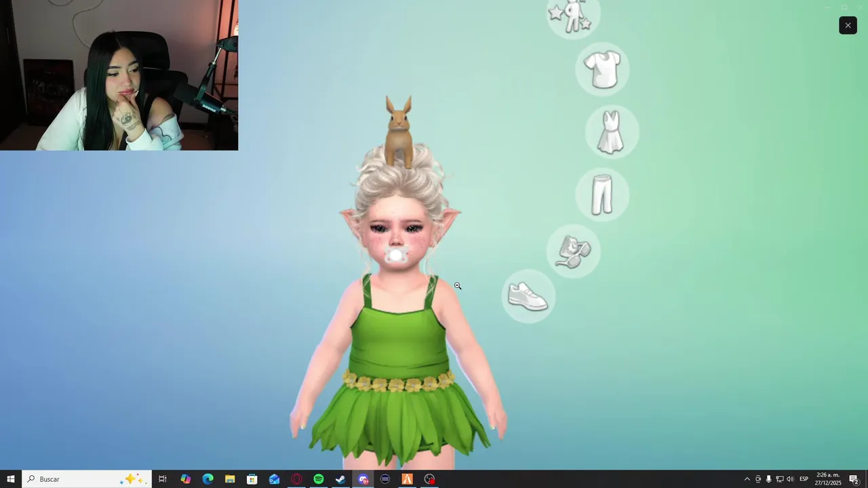This screenshot has height=488, width=868.
Task: Open Microsoft Edge from the taskbar
Action: [x=208, y=479]
